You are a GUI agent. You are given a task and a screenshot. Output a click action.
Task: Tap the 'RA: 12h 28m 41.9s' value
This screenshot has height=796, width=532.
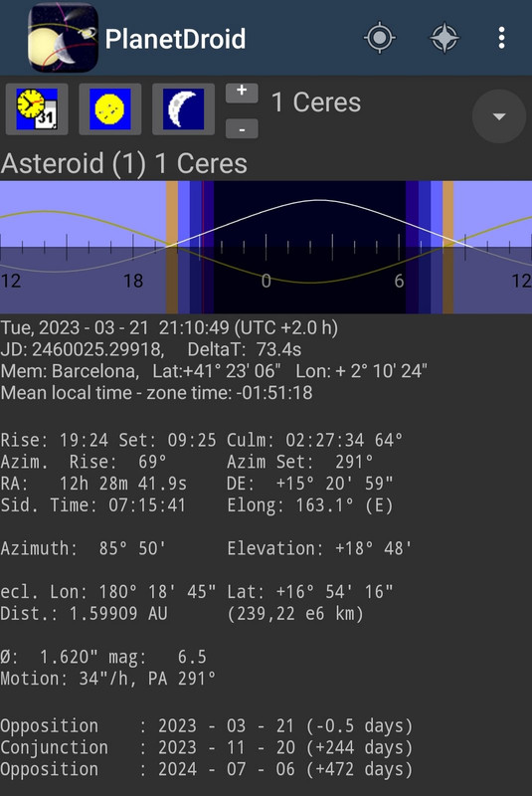pos(93,484)
